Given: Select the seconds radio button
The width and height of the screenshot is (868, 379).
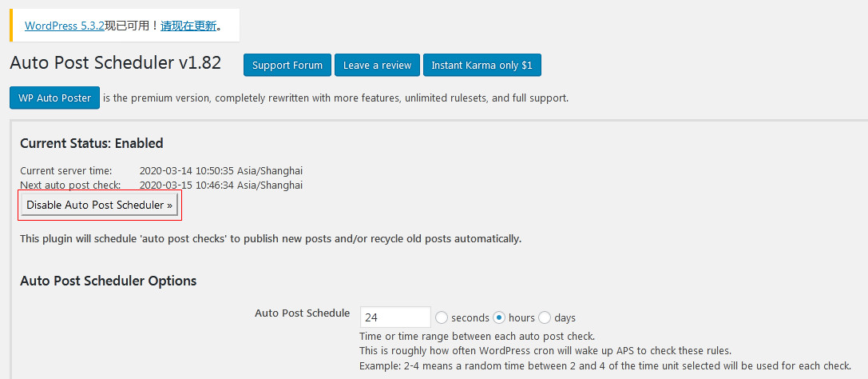Looking at the screenshot, I should [442, 317].
